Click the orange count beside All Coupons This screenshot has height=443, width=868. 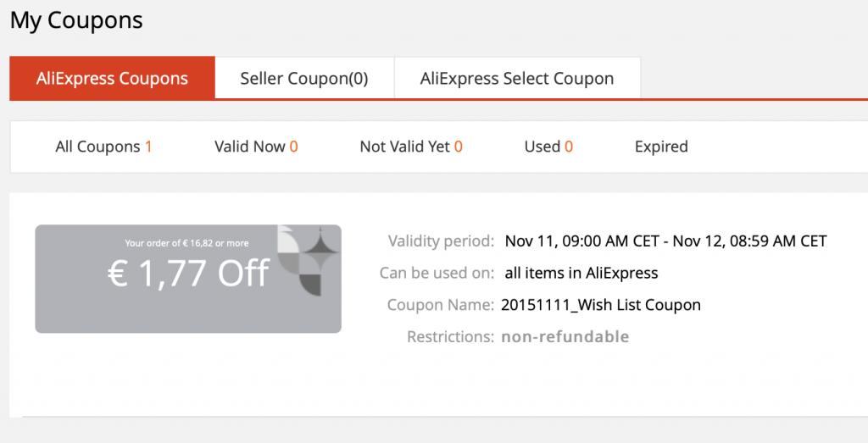click(x=148, y=147)
